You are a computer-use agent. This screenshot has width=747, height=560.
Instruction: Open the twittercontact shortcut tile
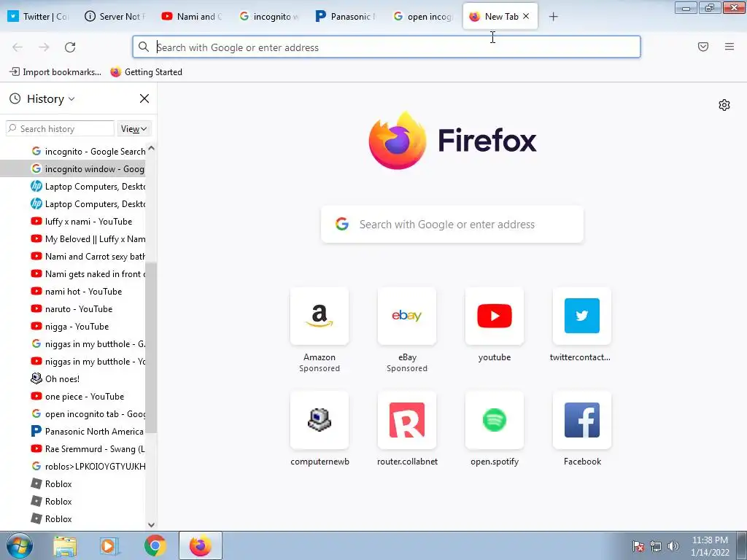pyautogui.click(x=581, y=316)
